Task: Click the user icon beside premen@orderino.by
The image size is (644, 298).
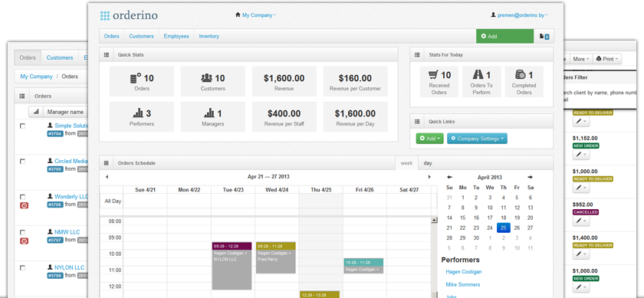Action: coord(493,15)
